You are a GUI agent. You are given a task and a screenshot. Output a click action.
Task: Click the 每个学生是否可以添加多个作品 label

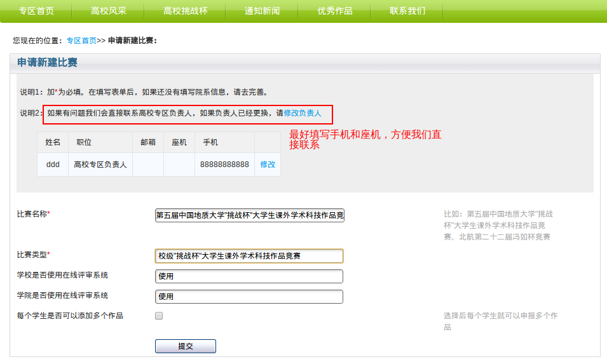point(70,316)
